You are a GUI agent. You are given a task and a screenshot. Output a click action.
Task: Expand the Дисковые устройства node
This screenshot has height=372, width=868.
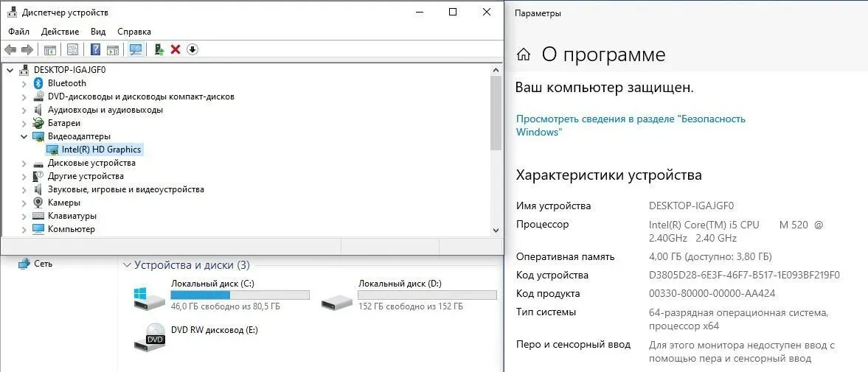(x=24, y=163)
